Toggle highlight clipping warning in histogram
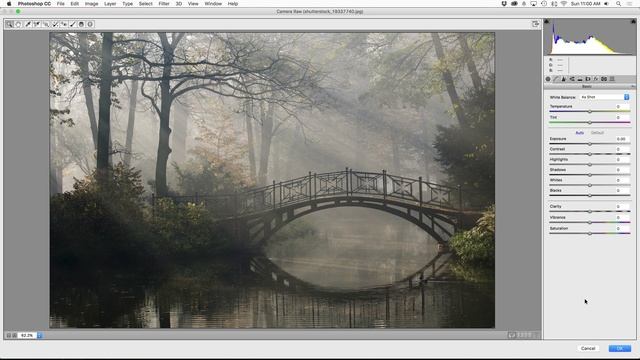 (633, 21)
